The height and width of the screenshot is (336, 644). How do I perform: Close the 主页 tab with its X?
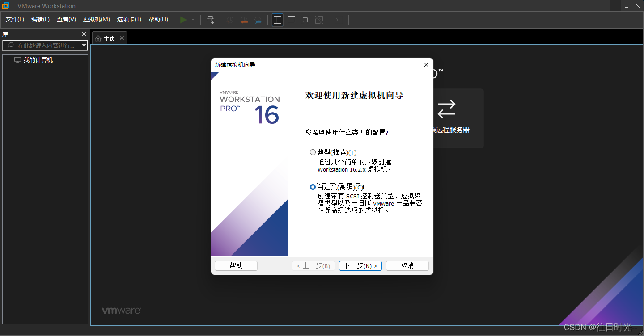[122, 38]
